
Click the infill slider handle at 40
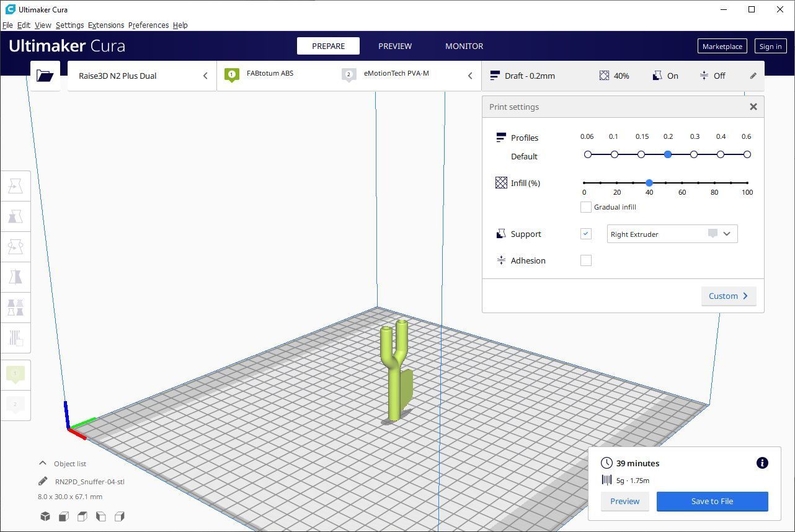click(649, 183)
